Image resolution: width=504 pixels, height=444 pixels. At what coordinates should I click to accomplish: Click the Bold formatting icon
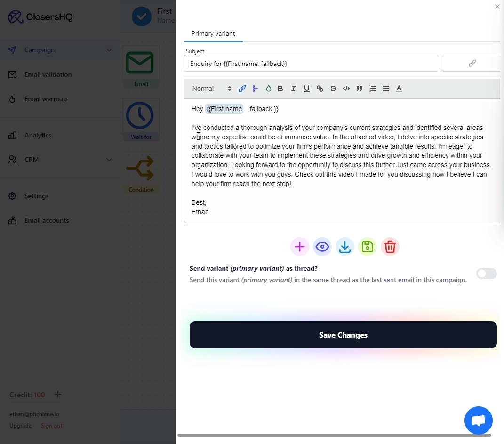[x=280, y=89]
